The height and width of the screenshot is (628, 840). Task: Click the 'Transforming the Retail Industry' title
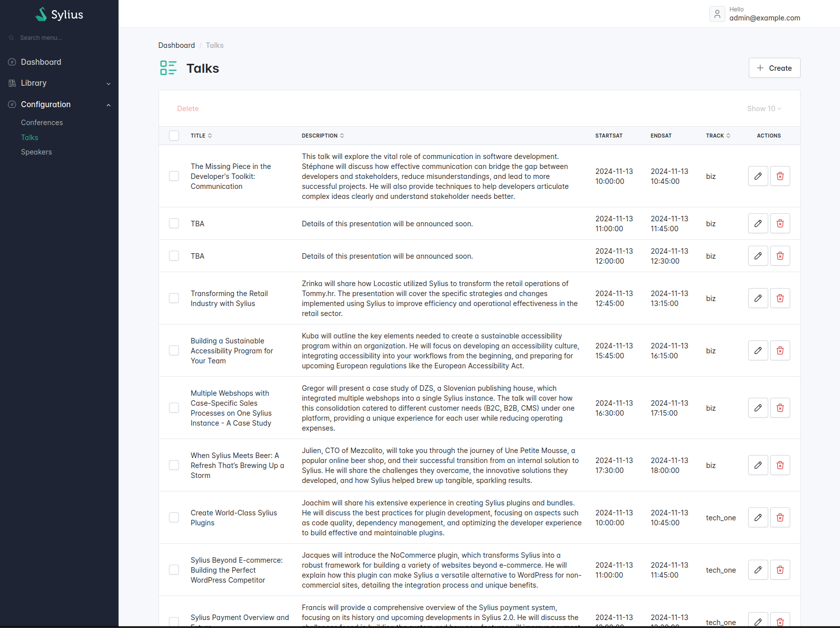click(229, 298)
